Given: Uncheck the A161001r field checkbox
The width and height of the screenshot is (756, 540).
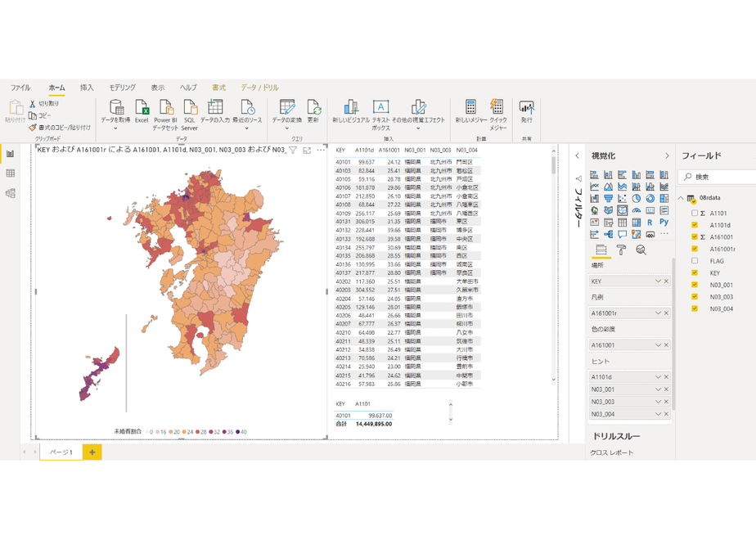Looking at the screenshot, I should coord(695,249).
